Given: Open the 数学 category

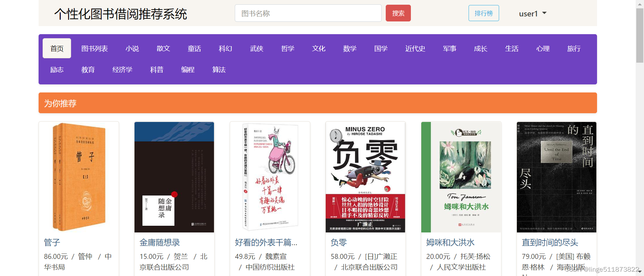Looking at the screenshot, I should (350, 49).
